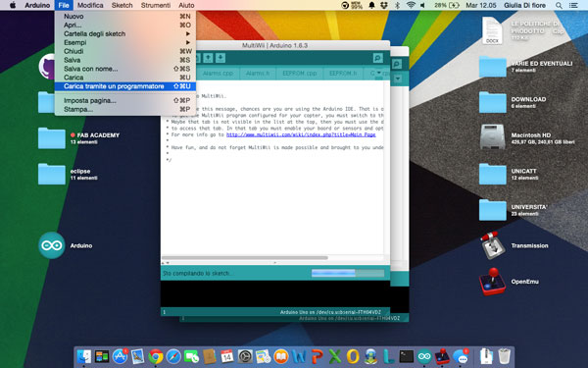Click the Open sketch up-arrow toolbar button
This screenshot has width=588, height=368.
click(208, 58)
